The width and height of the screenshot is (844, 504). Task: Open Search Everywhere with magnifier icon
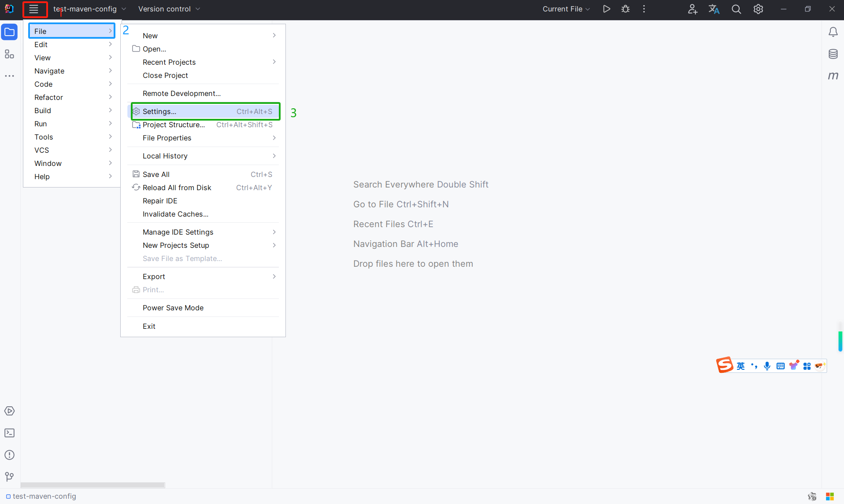coord(736,9)
